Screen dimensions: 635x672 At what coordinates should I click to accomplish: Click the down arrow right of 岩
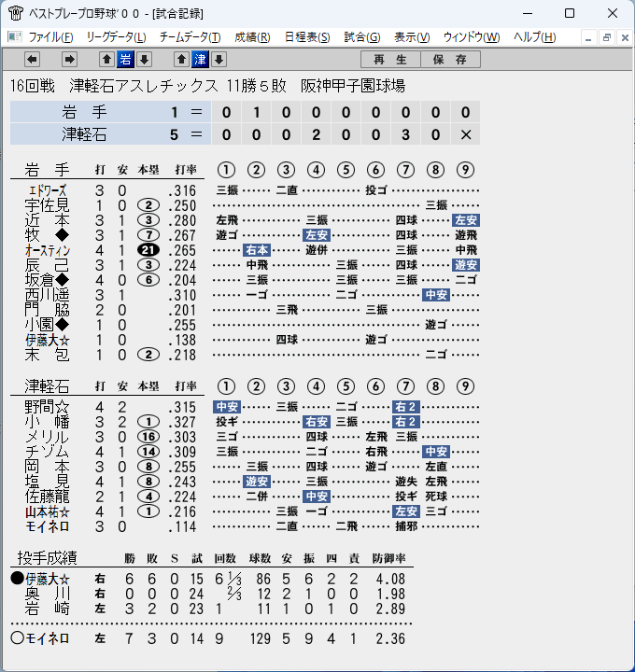[x=145, y=59]
